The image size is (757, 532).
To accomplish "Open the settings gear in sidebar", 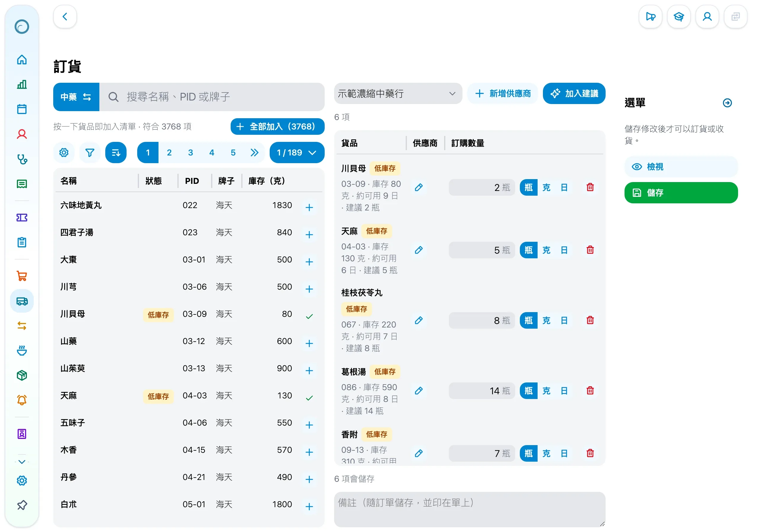I will (22, 480).
